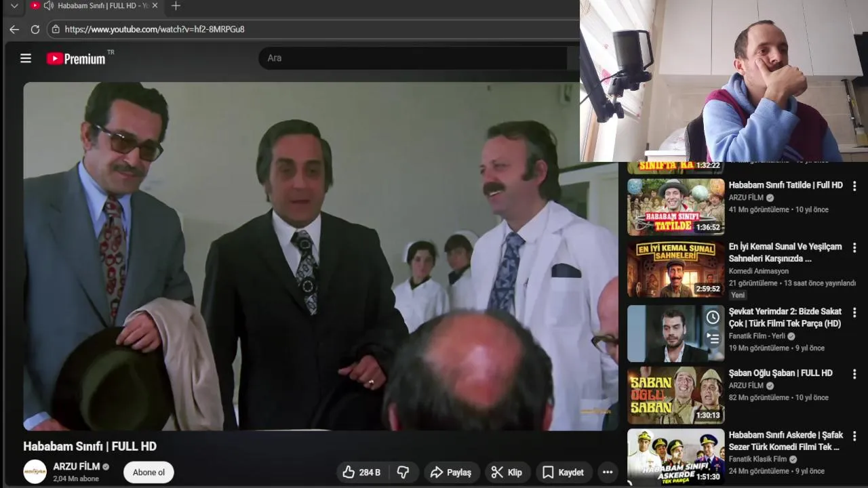Add Şevkat Yerimdar 2 to queue icon
Screen dimensions: 868x488
tap(713, 337)
